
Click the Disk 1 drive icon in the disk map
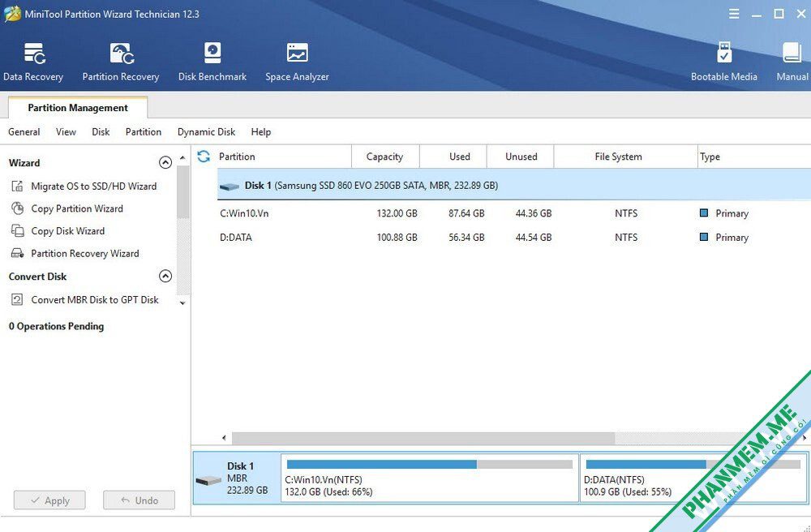208,480
